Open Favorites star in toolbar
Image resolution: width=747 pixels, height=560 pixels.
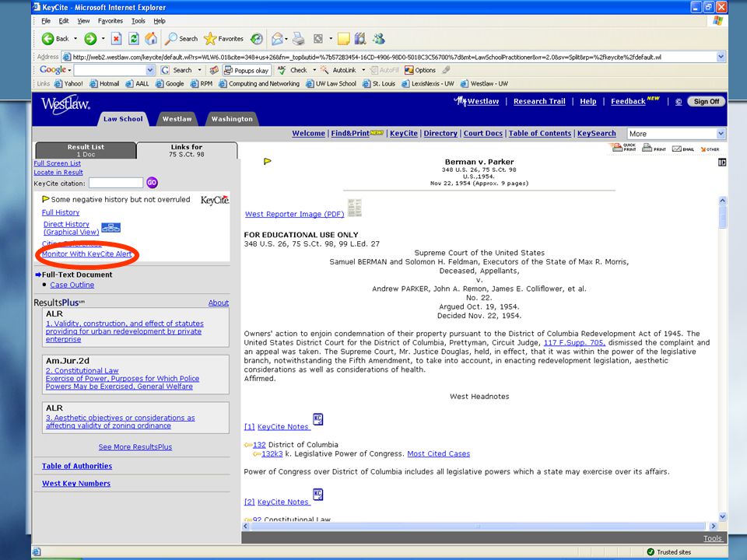(x=223, y=39)
